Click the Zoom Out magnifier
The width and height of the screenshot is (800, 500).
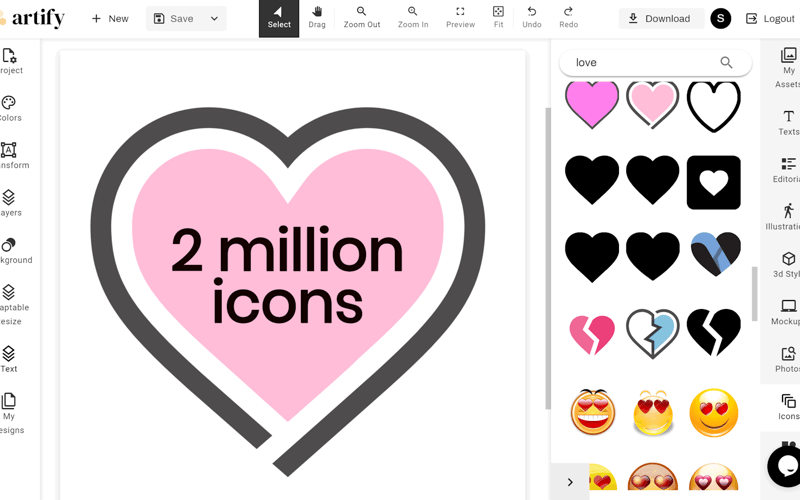tap(362, 18)
